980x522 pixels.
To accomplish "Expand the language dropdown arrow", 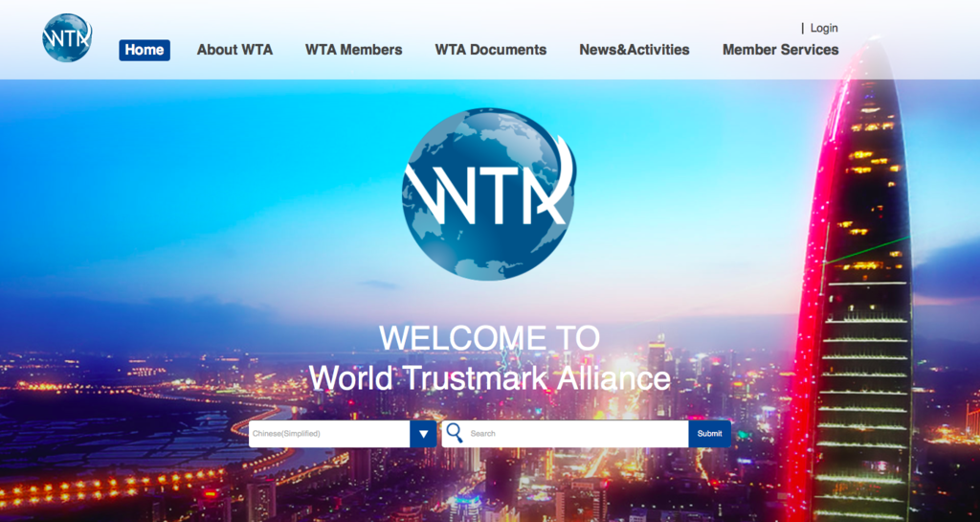I will coord(423,434).
